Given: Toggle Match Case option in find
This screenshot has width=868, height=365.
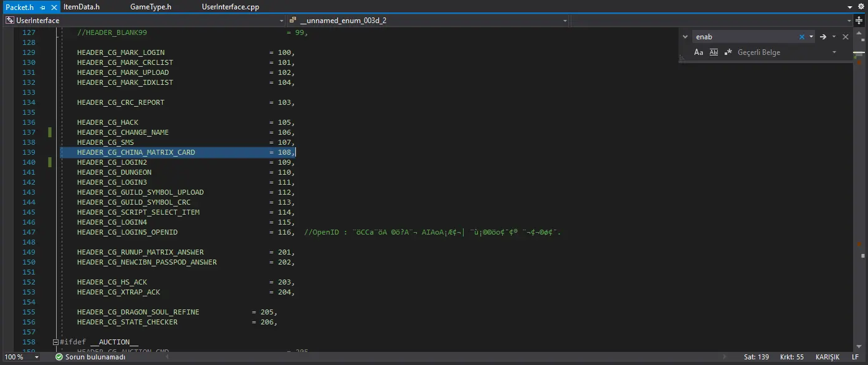Looking at the screenshot, I should coord(699,52).
